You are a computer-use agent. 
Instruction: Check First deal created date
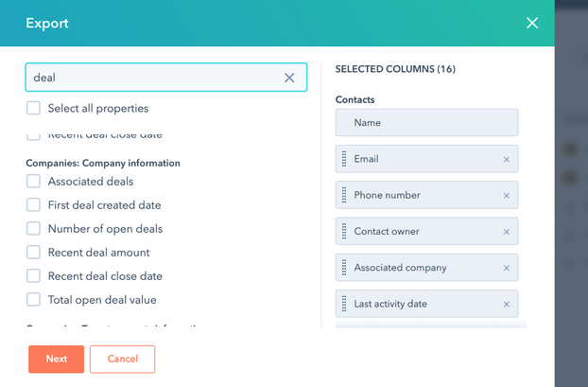33,205
